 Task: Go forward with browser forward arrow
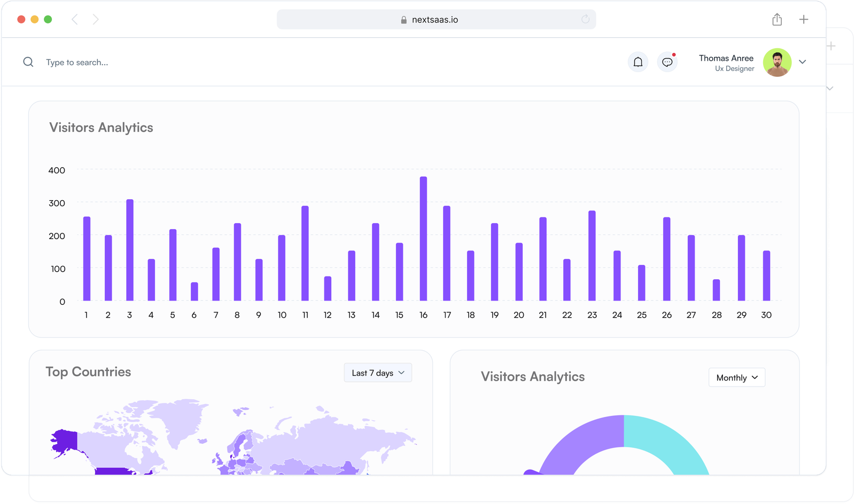pos(96,20)
